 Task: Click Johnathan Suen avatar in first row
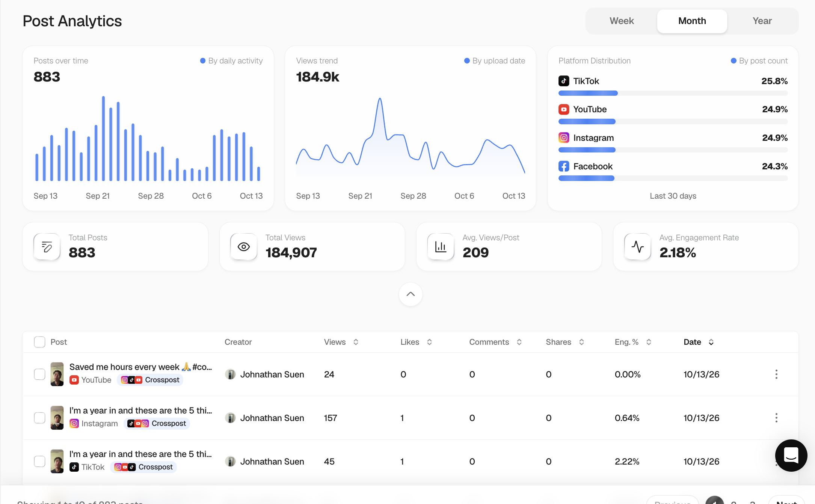230,374
